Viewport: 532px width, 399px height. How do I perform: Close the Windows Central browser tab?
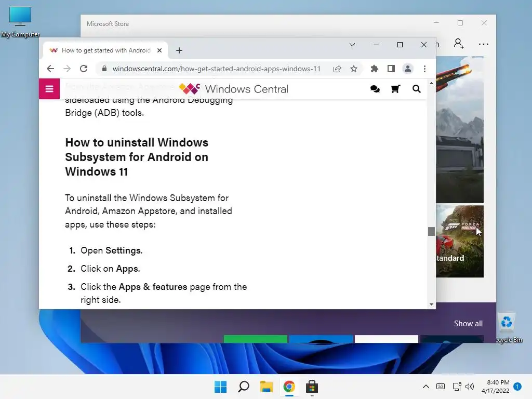(x=159, y=50)
